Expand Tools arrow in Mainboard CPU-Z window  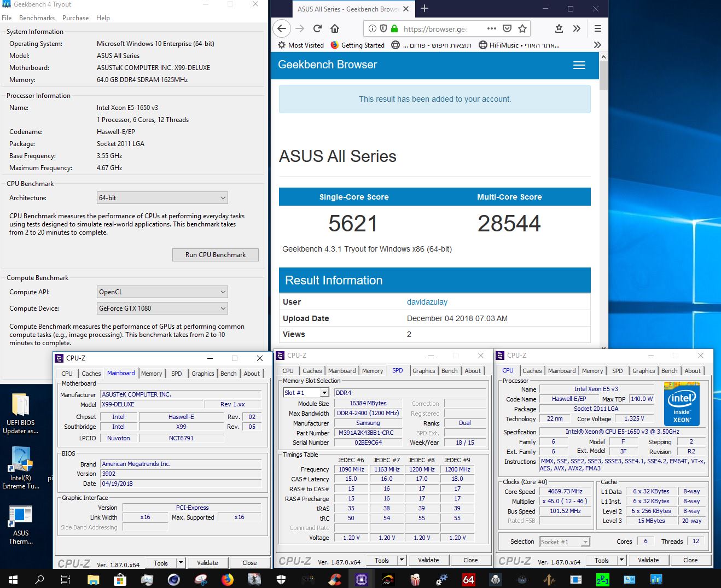click(x=181, y=563)
